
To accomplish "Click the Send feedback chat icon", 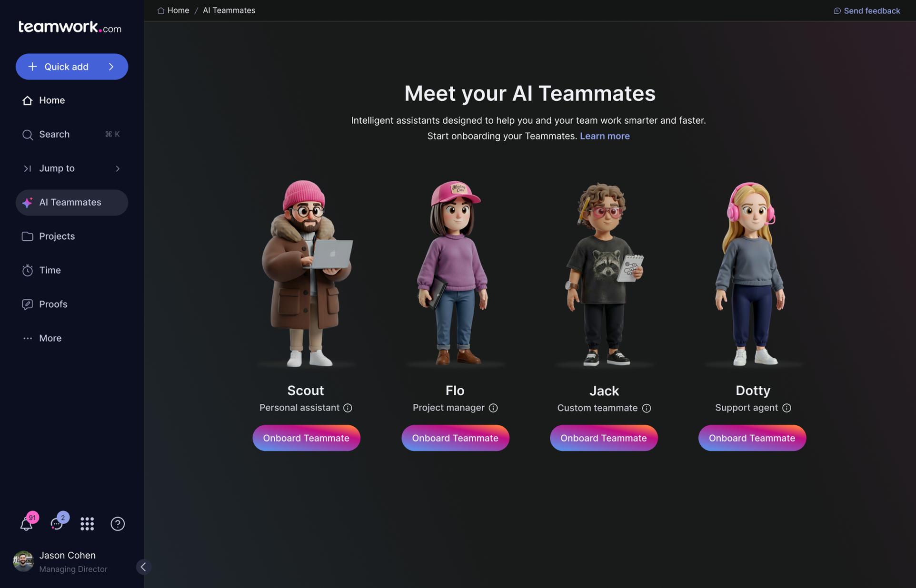I will 837,11.
